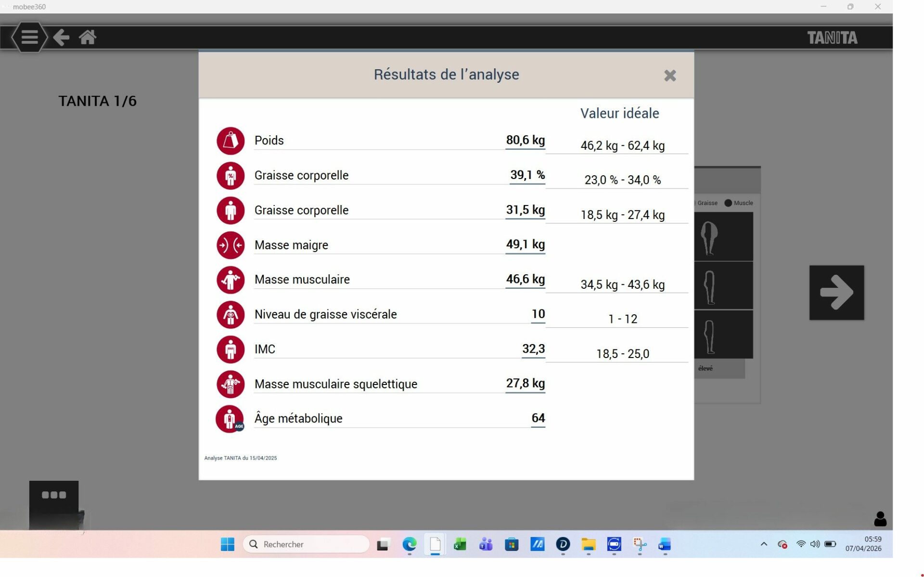Go back with the left arrow icon
Viewport: 924px width, 577px height.
[61, 37]
